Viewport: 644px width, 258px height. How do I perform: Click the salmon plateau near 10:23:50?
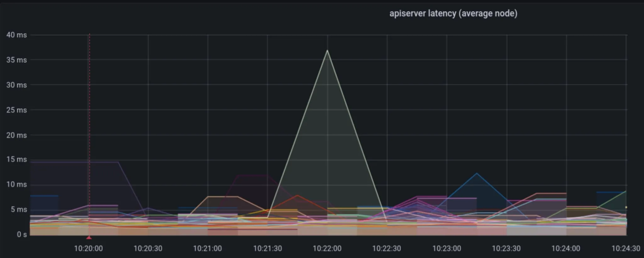(x=551, y=193)
